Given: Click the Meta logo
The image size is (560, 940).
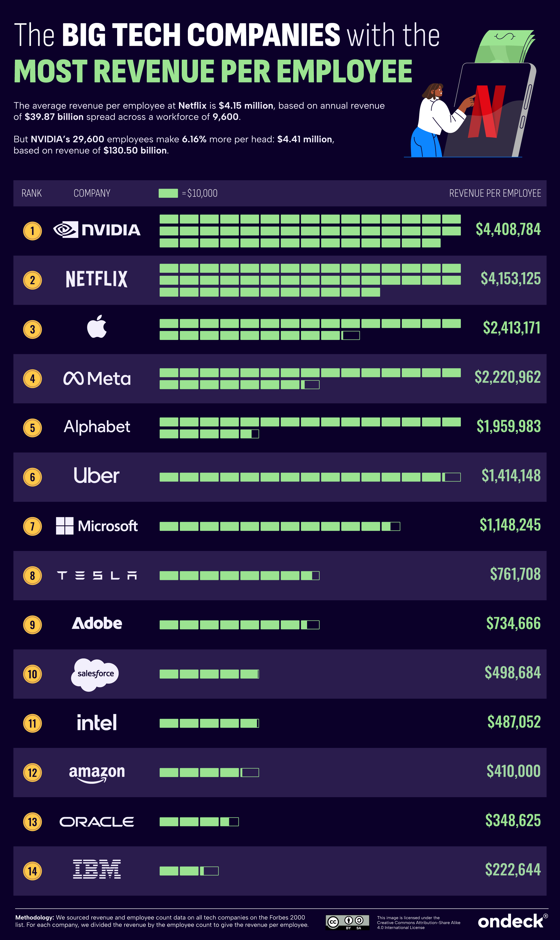Looking at the screenshot, I should (97, 379).
